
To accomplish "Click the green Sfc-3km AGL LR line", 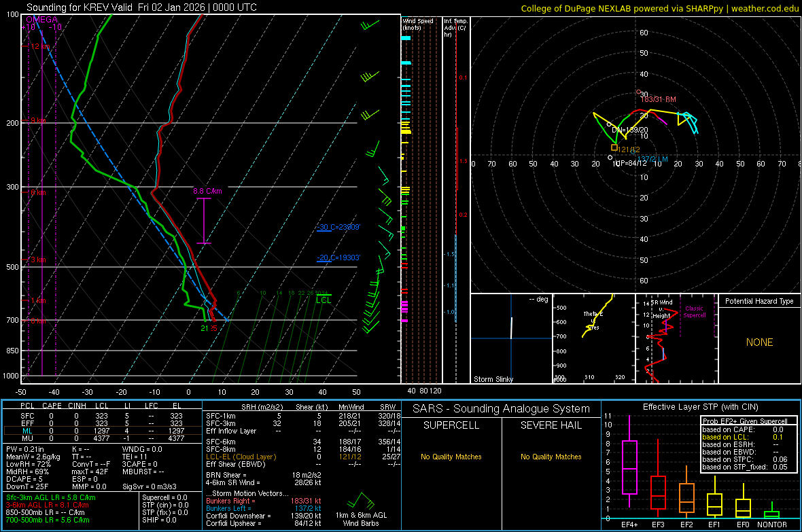I will [x=51, y=498].
